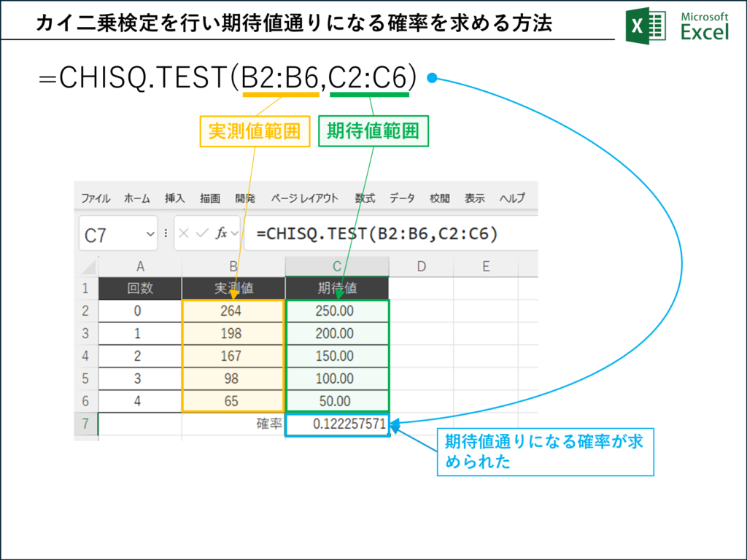The image size is (747, 560).
Task: Click the formula bar three-dot resize handle
Action: click(166, 233)
